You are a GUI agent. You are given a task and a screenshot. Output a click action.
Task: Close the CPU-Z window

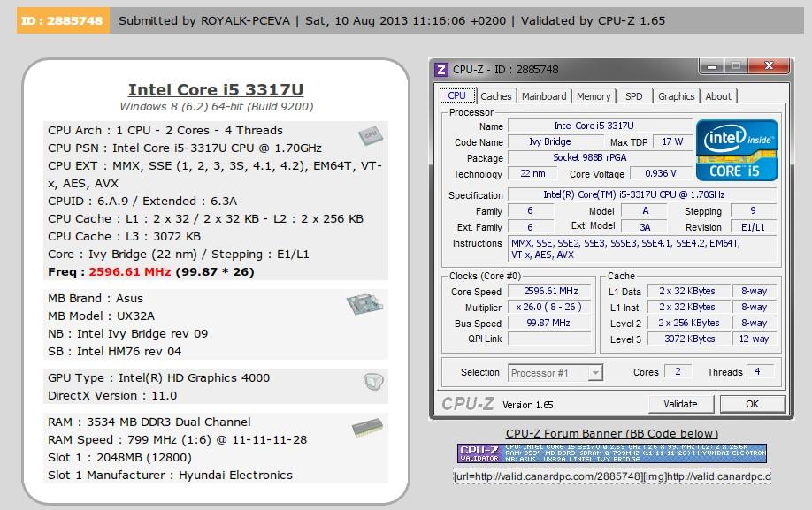point(769,66)
